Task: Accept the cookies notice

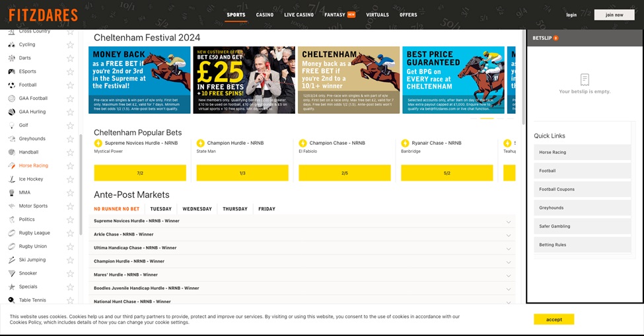Action: [554, 319]
